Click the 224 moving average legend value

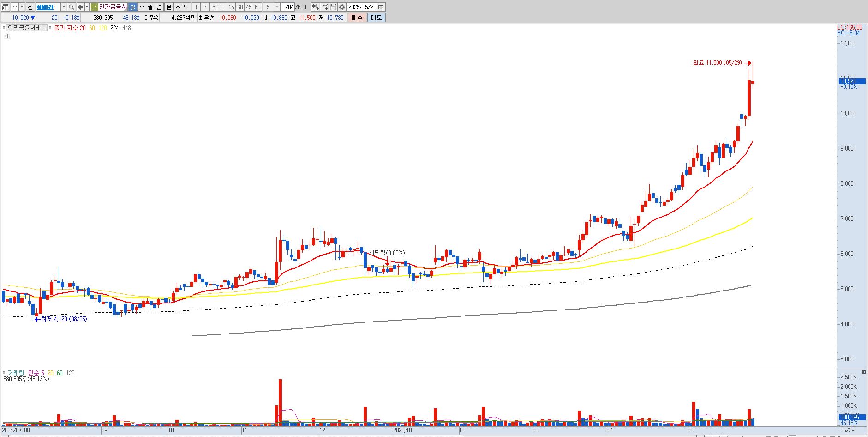tap(114, 28)
